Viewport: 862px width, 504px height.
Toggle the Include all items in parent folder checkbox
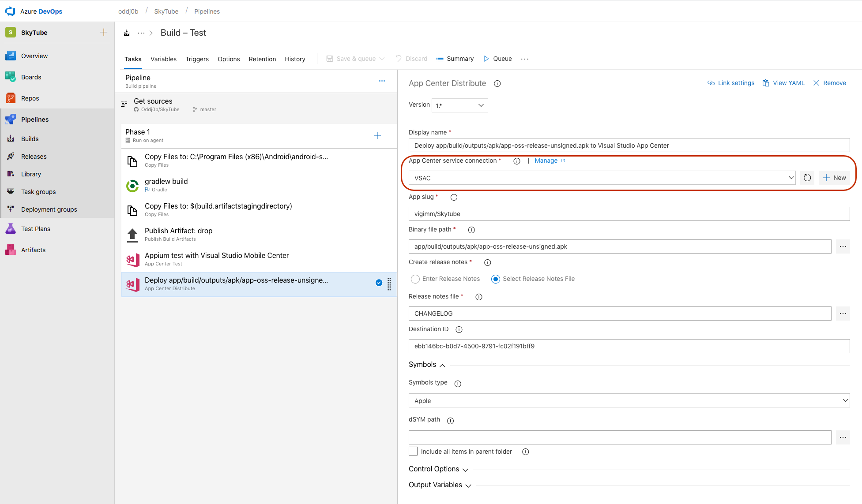click(412, 451)
